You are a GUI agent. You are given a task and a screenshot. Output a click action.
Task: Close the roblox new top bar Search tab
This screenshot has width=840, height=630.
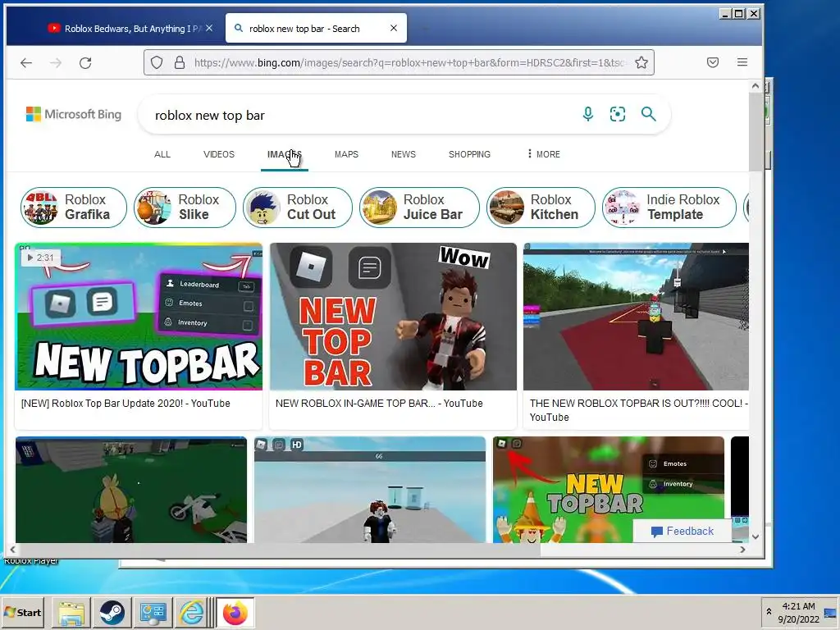click(x=394, y=28)
